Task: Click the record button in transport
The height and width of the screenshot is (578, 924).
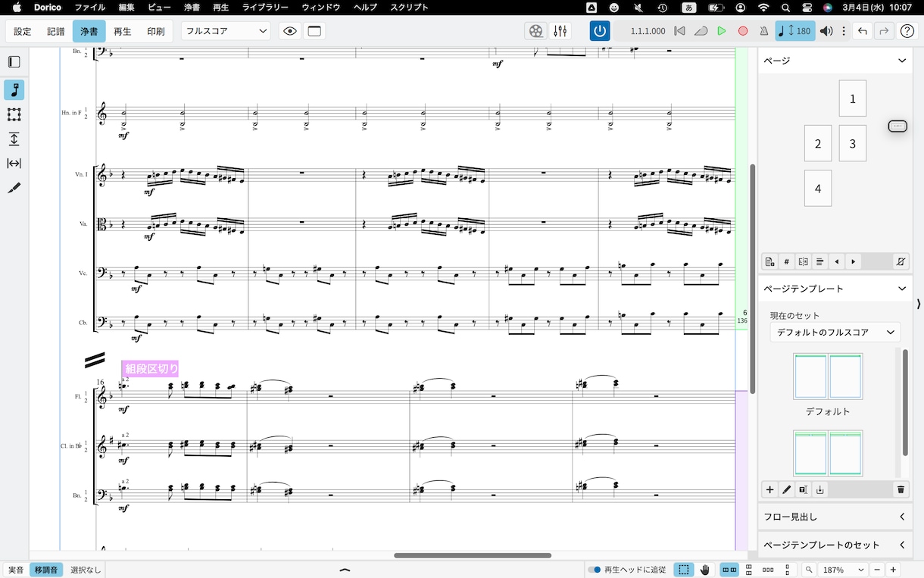Action: (743, 31)
